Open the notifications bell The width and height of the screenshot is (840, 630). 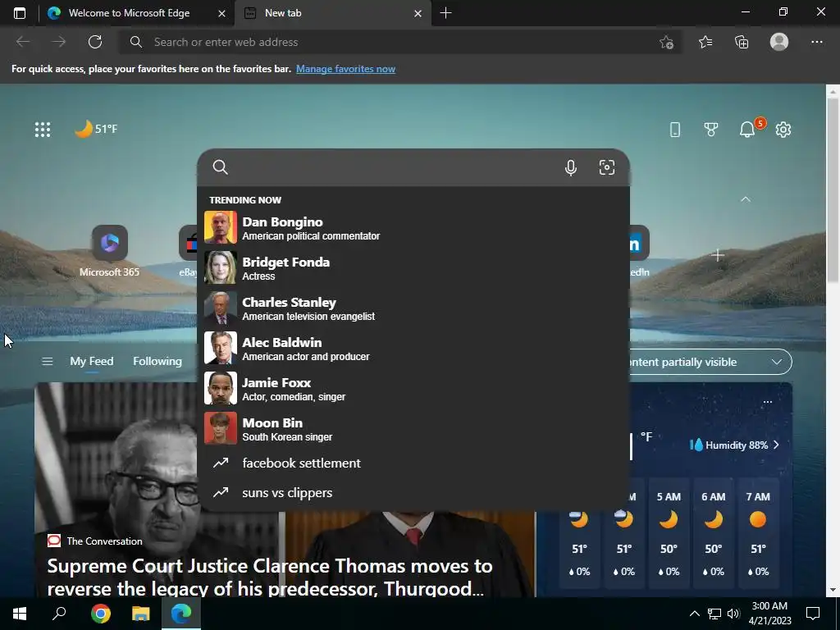click(747, 129)
